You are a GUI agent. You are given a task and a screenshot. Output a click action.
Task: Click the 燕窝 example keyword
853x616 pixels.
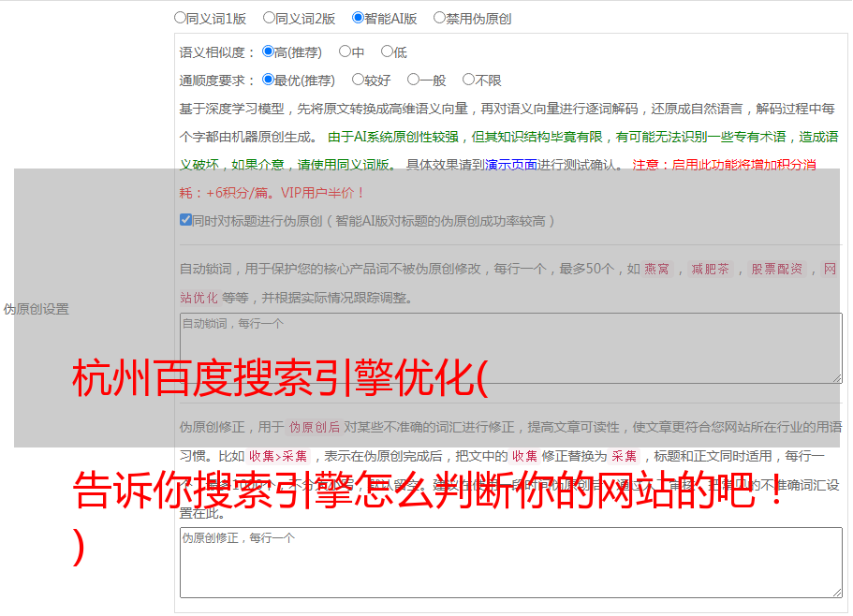click(x=656, y=269)
